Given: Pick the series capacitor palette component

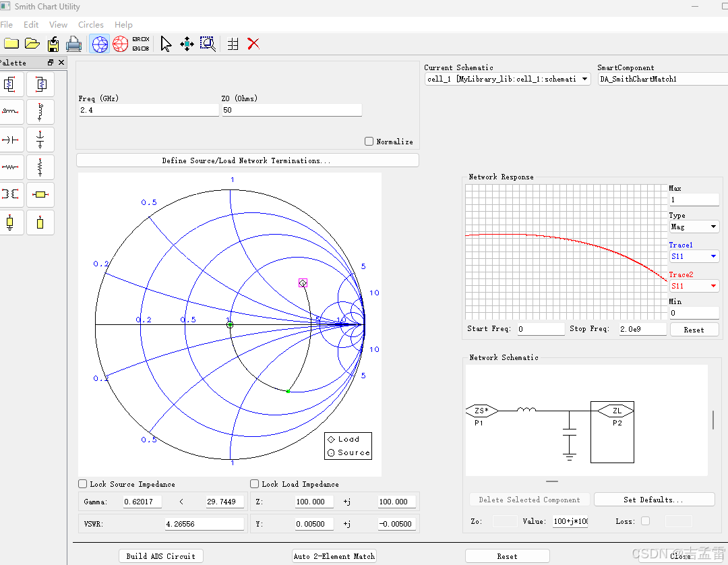Looking at the screenshot, I should point(10,140).
